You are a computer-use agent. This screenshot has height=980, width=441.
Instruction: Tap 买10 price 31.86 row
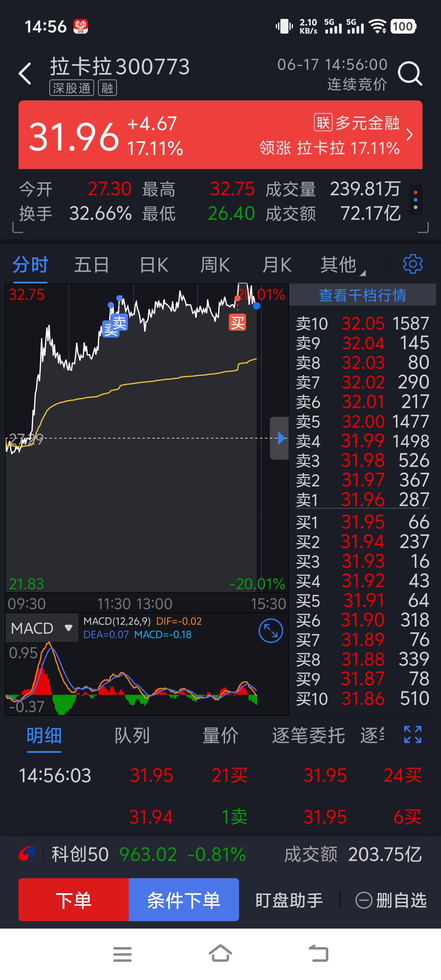click(x=363, y=699)
